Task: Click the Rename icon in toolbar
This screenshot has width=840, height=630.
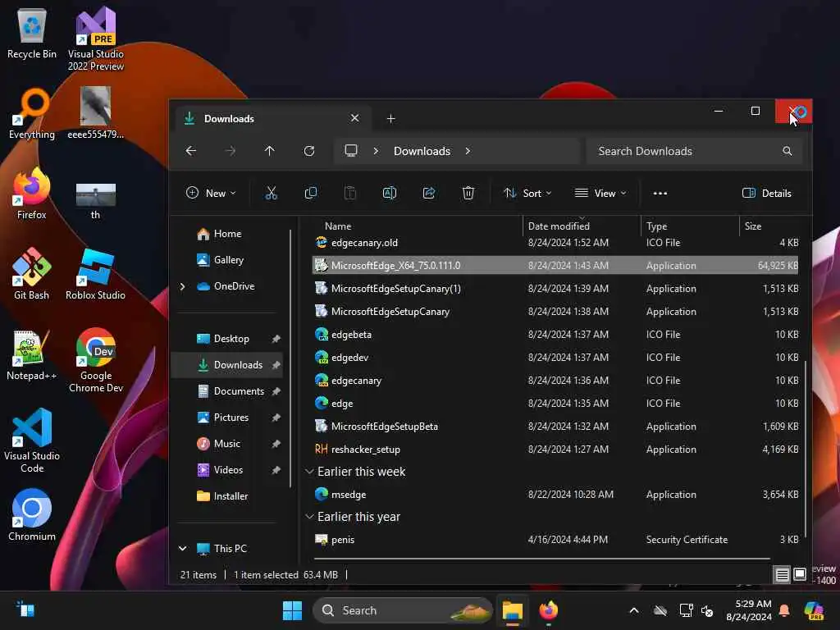Action: [x=390, y=193]
